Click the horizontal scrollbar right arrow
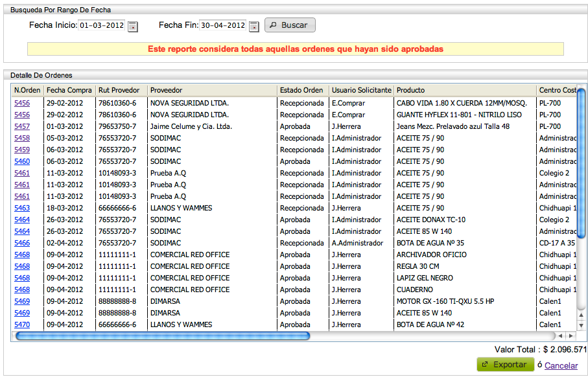588x377 pixels. click(571, 336)
